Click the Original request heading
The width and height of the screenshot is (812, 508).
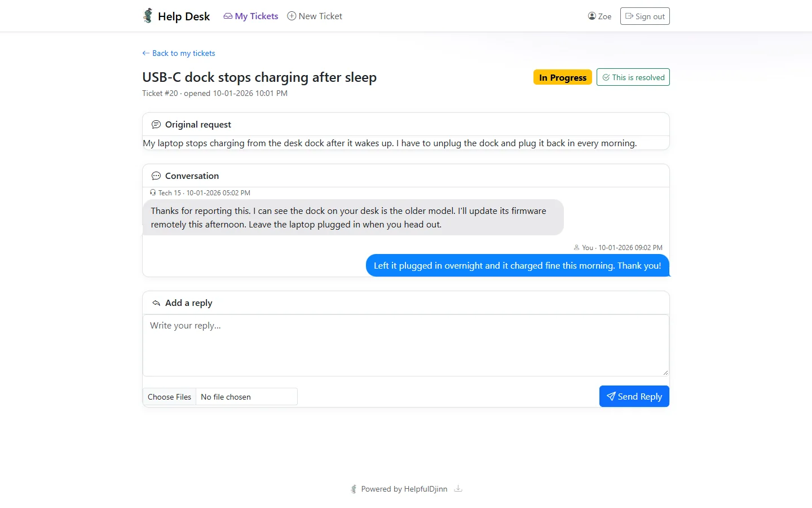click(198, 125)
